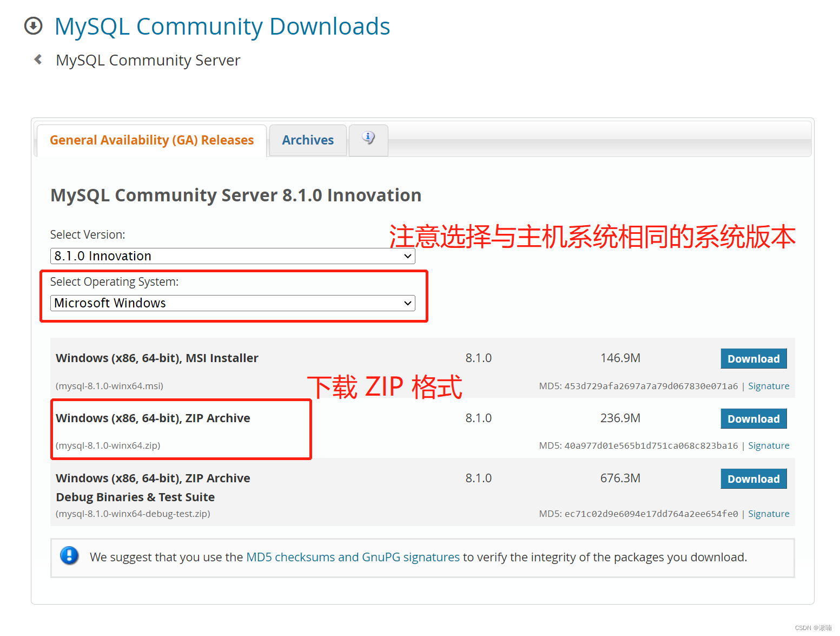Click the MD5 hash 453d729afa2697a7a79d067830e071a6

tap(651, 386)
